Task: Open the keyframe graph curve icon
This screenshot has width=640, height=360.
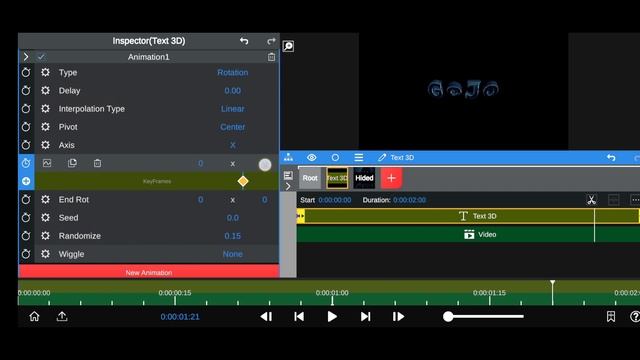Action: [x=47, y=163]
